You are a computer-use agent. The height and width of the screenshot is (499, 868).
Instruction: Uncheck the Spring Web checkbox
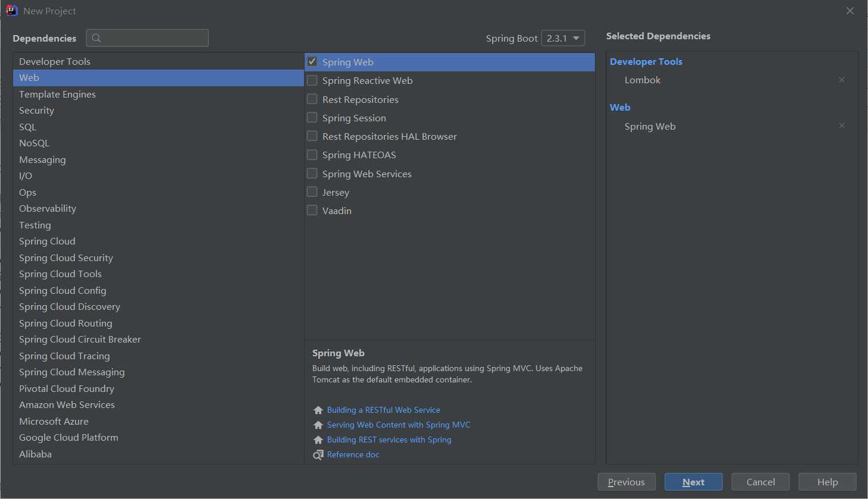(x=312, y=62)
